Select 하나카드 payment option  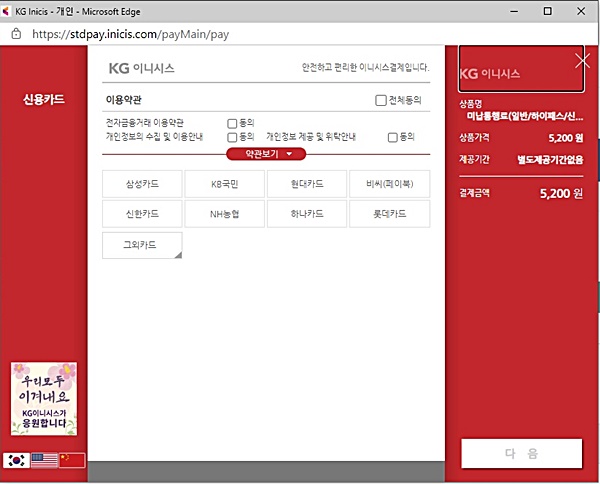pyautogui.click(x=307, y=214)
